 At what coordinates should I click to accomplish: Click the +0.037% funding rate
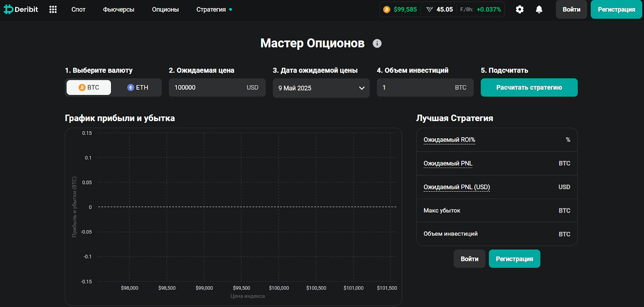coord(489,9)
